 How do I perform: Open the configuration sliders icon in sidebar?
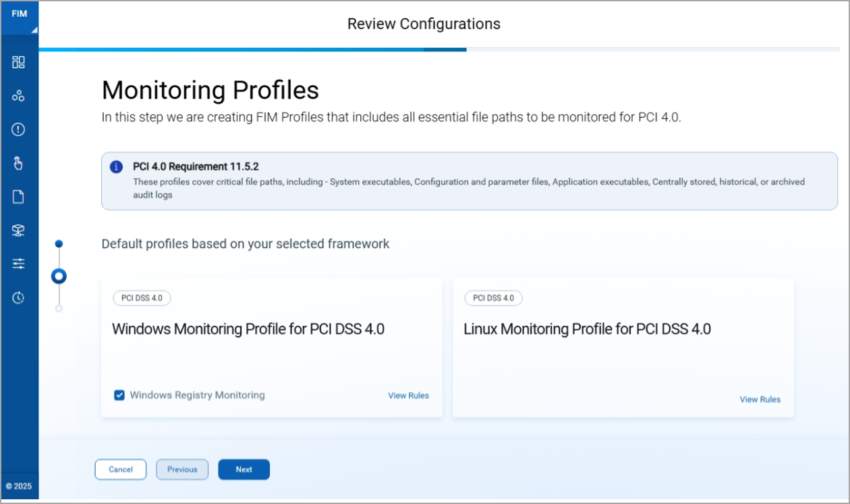(18, 263)
